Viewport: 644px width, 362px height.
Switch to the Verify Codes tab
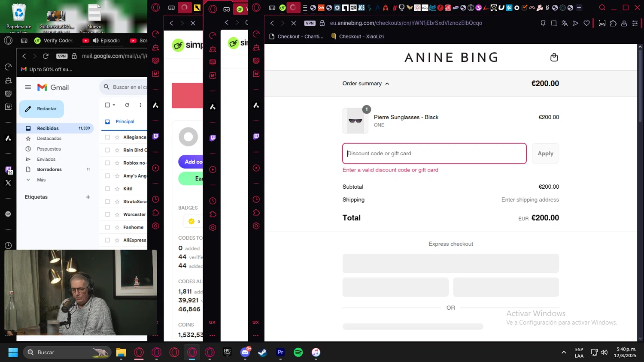(54, 40)
